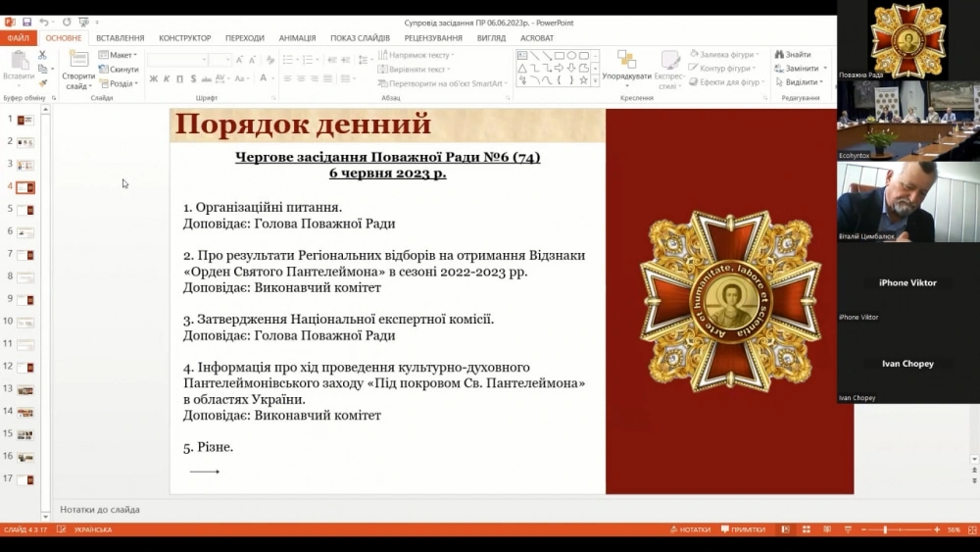The width and height of the screenshot is (980, 552).
Task: Switch to КОНСТРУКТОР tab
Action: (184, 38)
